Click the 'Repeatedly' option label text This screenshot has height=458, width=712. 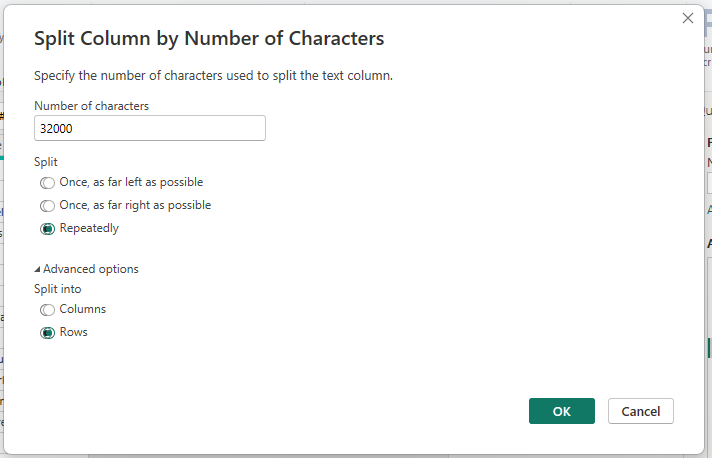coord(89,228)
